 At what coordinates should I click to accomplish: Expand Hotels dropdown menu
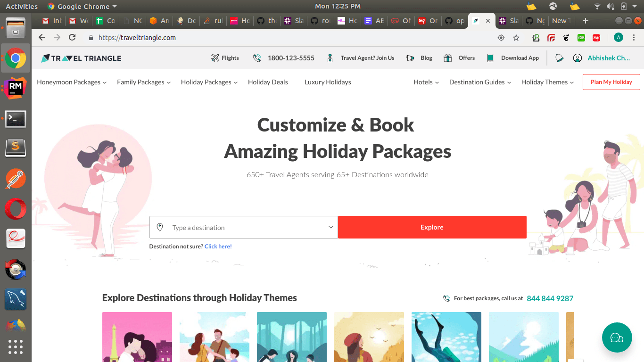tap(426, 82)
